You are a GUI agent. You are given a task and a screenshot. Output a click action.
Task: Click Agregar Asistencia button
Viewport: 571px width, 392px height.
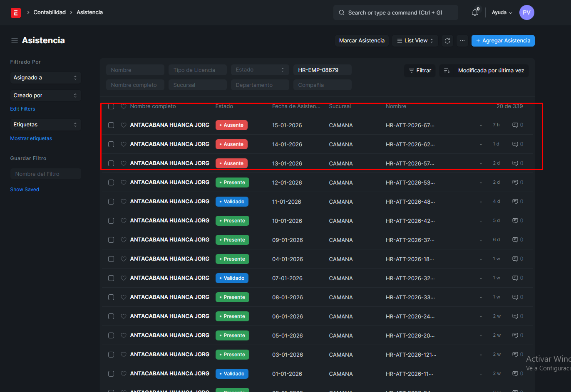tap(503, 41)
